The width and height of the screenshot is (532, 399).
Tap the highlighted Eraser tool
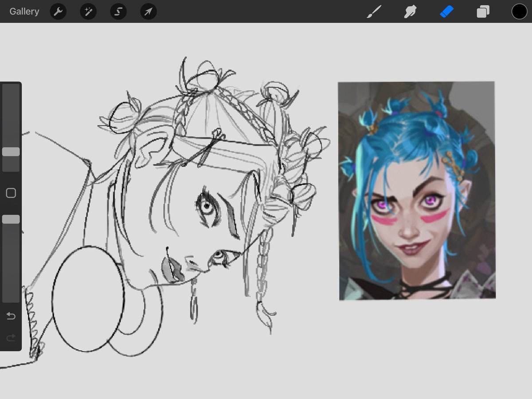coord(446,12)
